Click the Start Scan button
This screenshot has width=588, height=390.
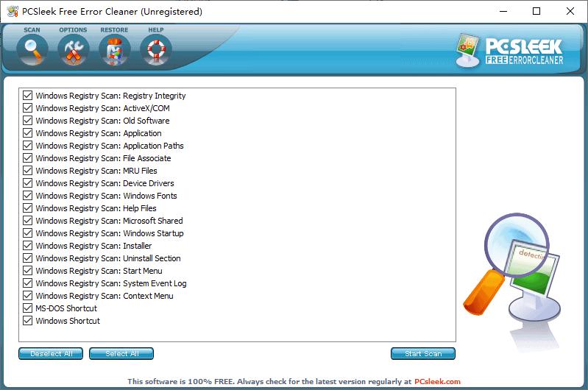coord(423,353)
